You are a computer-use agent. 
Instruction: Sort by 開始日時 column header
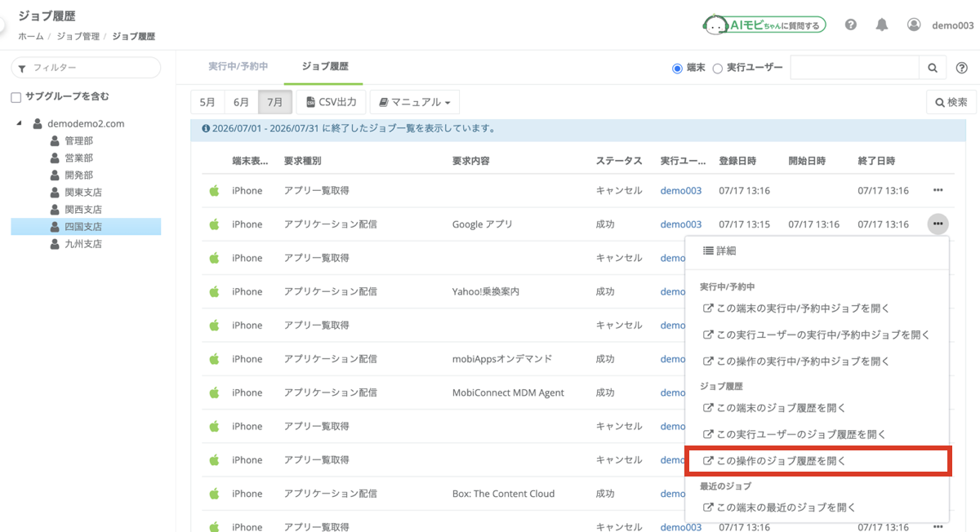point(807,161)
